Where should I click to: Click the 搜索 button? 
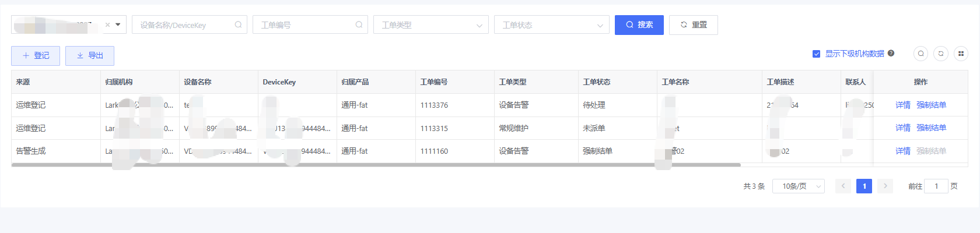[x=639, y=25]
